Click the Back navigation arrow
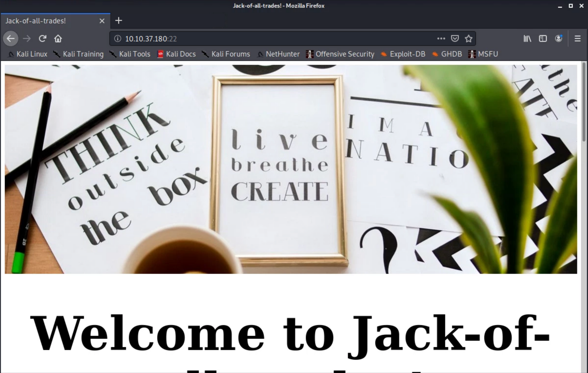Viewport: 588px width, 373px height. tap(11, 38)
